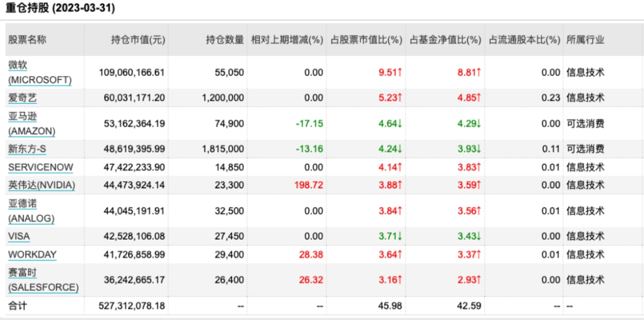Select Microsoft holding quantity 55,050

point(229,73)
